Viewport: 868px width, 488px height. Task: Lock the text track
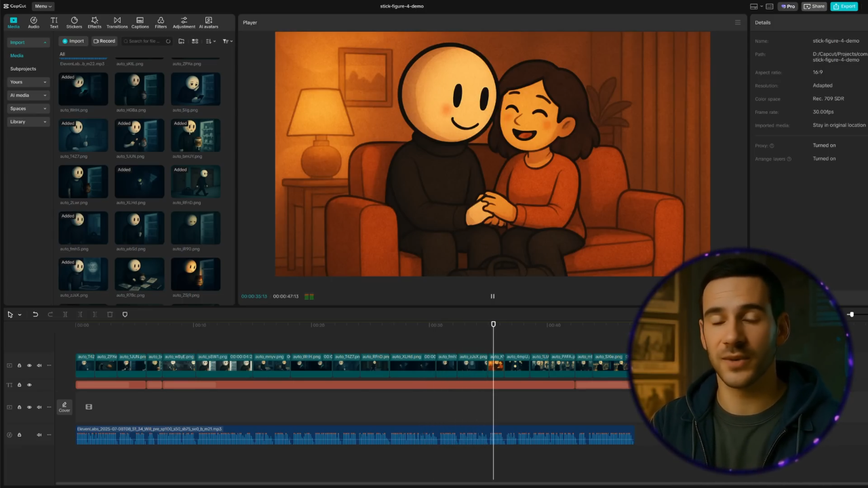(19, 385)
